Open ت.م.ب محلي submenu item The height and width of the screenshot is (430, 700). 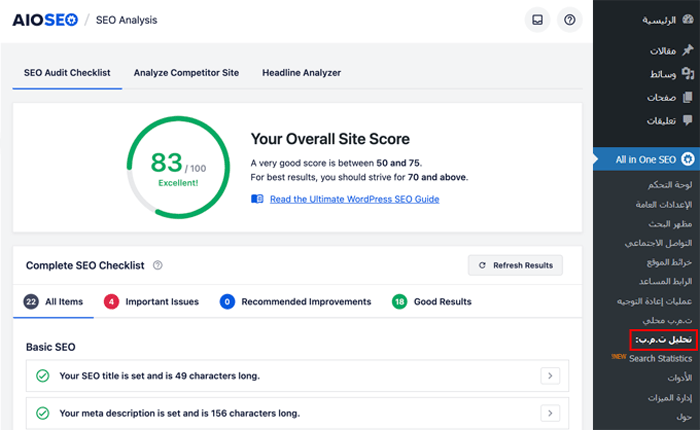coord(667,320)
